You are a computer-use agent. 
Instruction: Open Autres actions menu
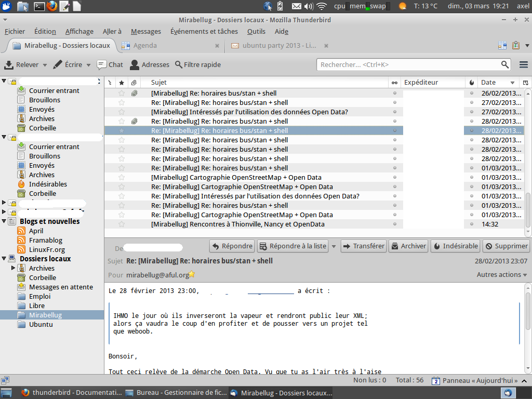click(x=501, y=275)
